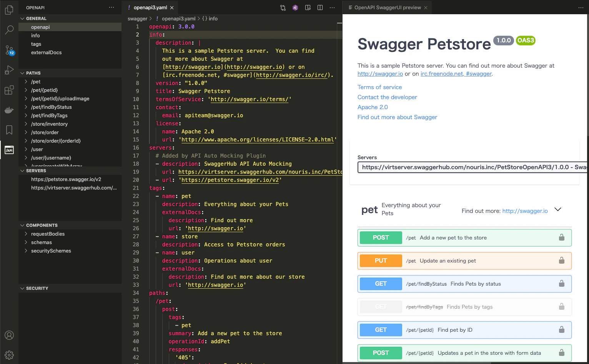Expand GET /pet/findByStatus operation
589x364 pixels.
464,284
